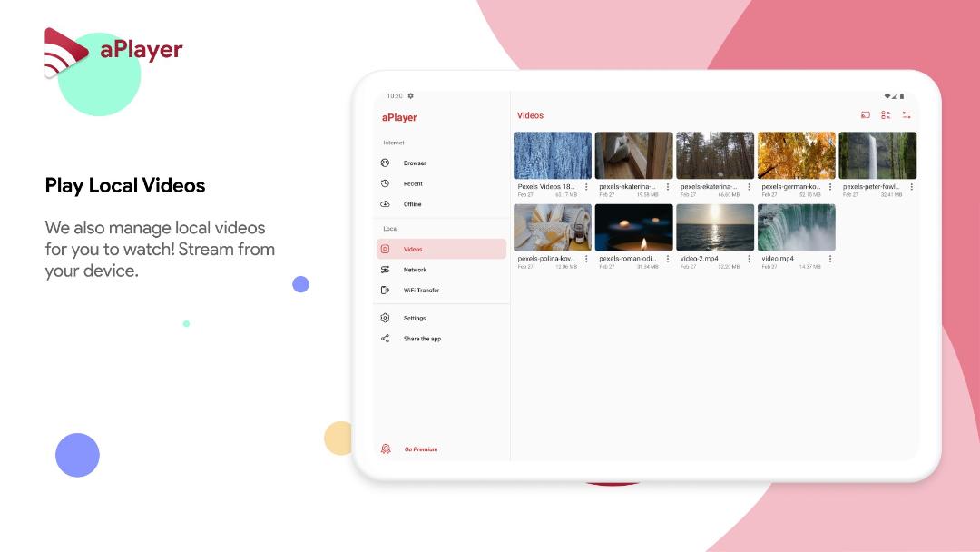Screen dimensions: 980x552
Task: Click the 'pexels-peter-fowl...' file name
Action: point(870,186)
